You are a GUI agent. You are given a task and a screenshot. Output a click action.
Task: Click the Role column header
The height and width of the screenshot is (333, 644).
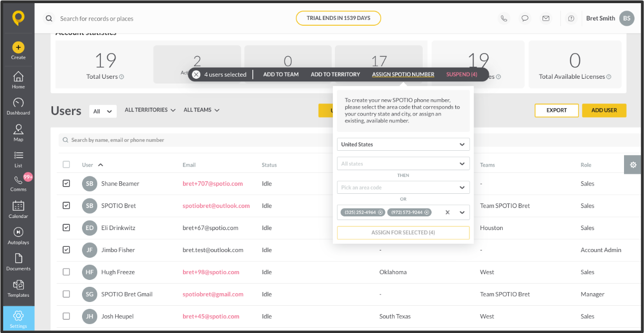coord(586,165)
